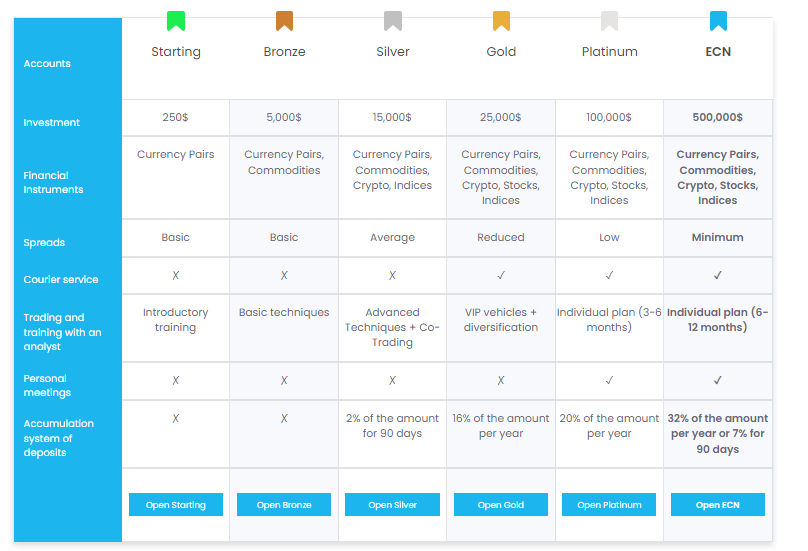Click the green Starting account bookmark icon
This screenshot has height=551, width=808.
[176, 21]
